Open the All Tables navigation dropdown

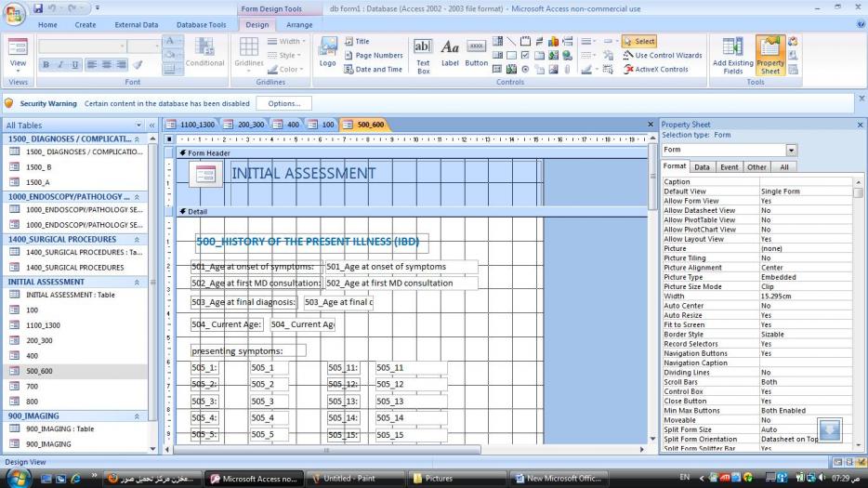pos(138,125)
